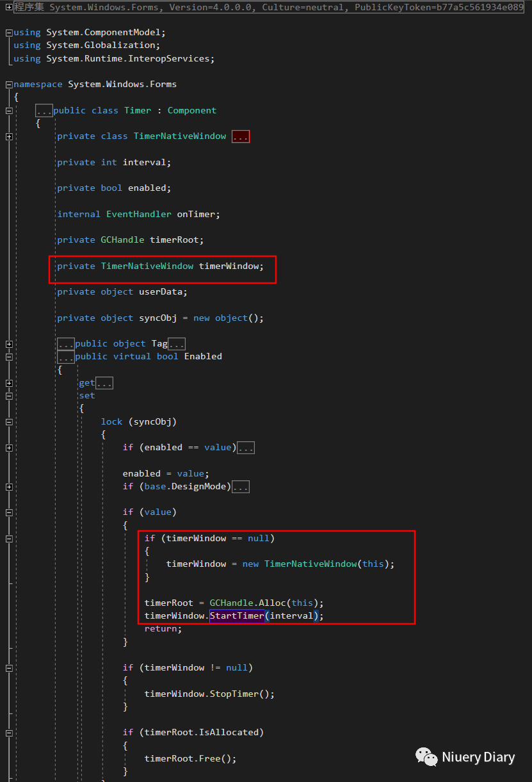The height and width of the screenshot is (782, 532).
Task: Select the GCHandle type name
Action: 122,240
